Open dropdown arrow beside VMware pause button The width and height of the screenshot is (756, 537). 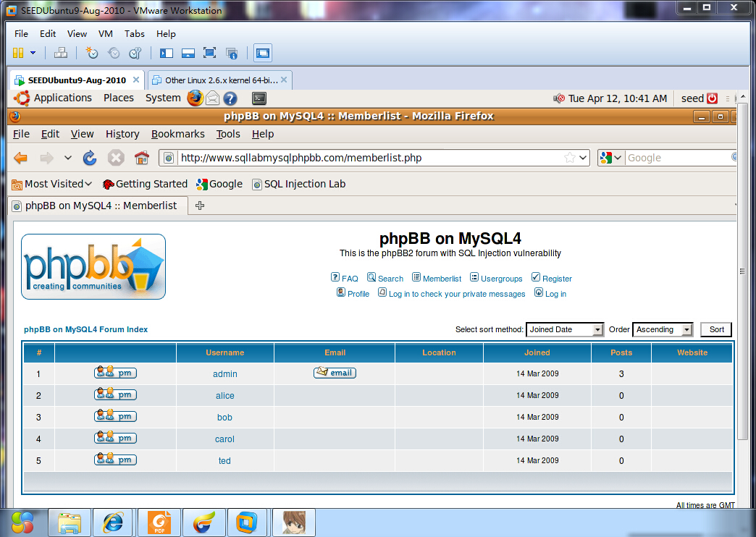(33, 53)
